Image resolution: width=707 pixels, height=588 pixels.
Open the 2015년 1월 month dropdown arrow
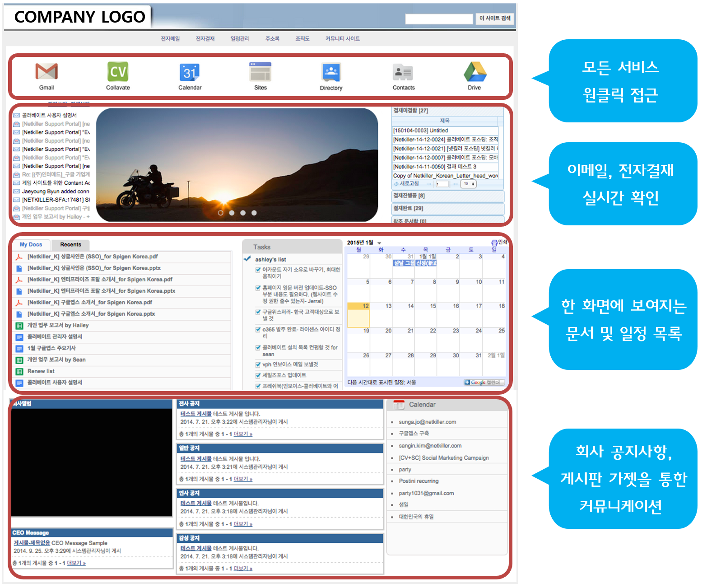coord(379,243)
